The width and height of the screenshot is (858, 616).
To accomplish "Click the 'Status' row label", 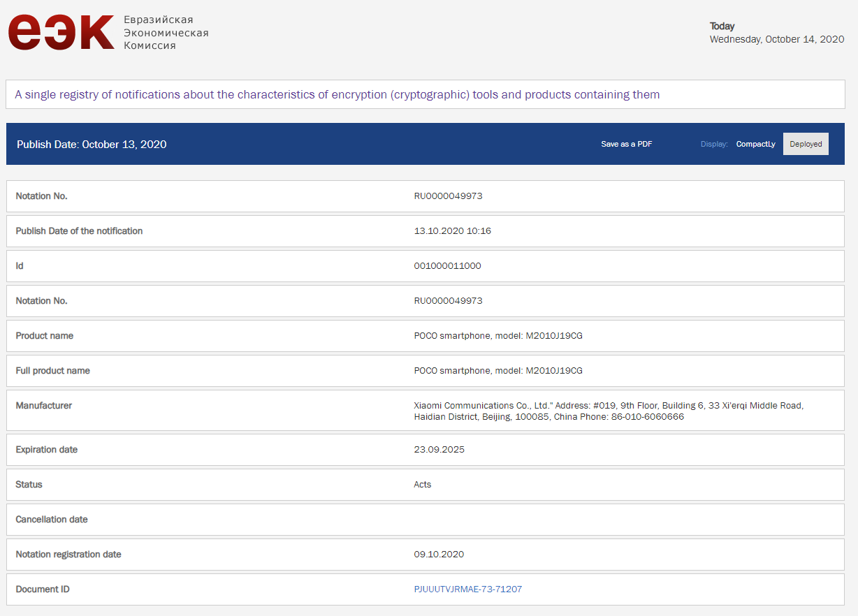I will (x=29, y=485).
